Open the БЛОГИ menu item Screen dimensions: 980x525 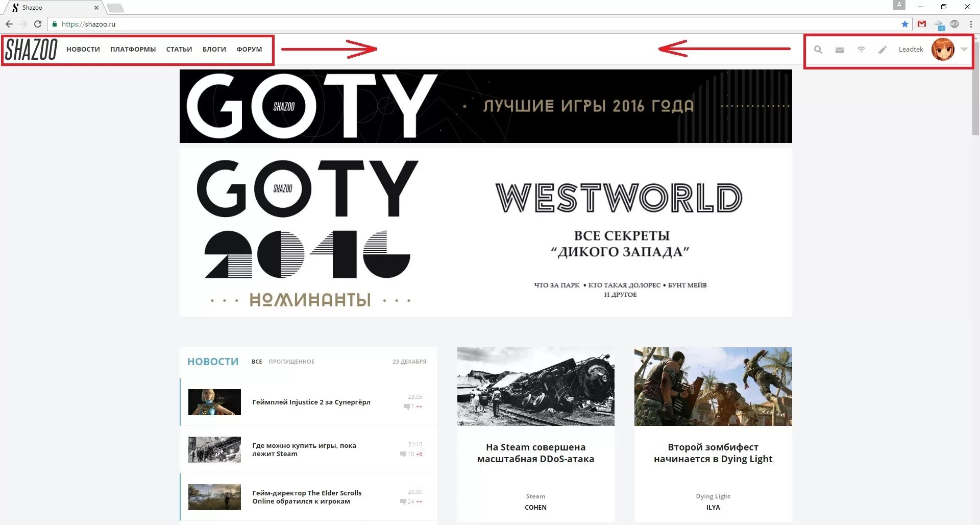tap(214, 50)
